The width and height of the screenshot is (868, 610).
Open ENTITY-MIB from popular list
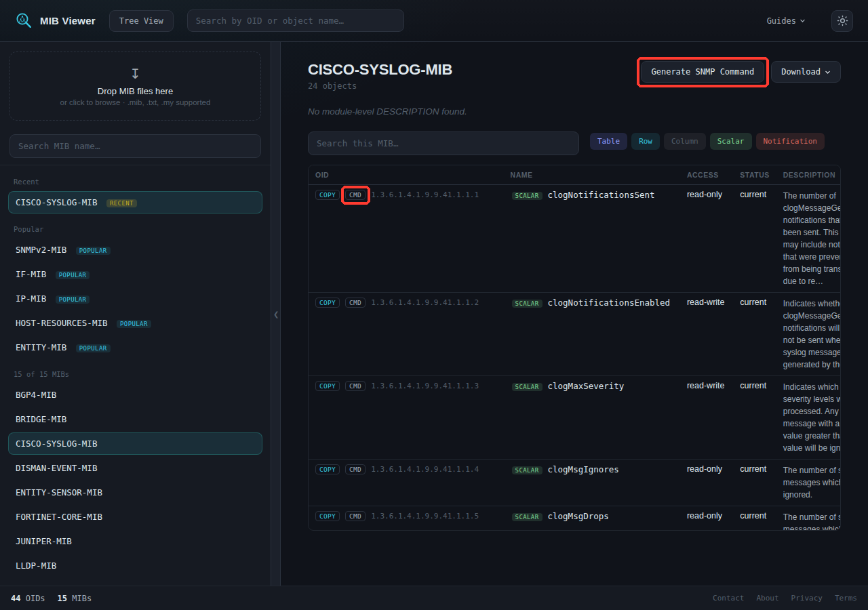click(135, 348)
